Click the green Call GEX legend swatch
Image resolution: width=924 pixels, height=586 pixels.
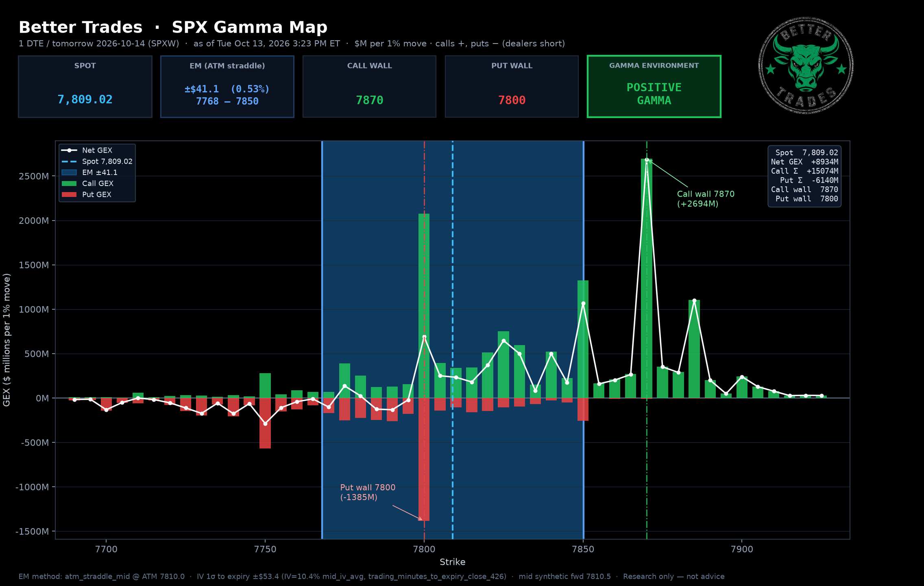pos(69,184)
